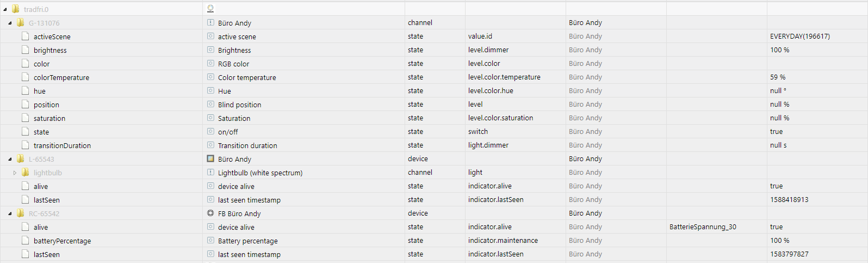Image resolution: width=868 pixels, height=263 pixels.
Task: Select the position object in the tree
Action: 46,105
